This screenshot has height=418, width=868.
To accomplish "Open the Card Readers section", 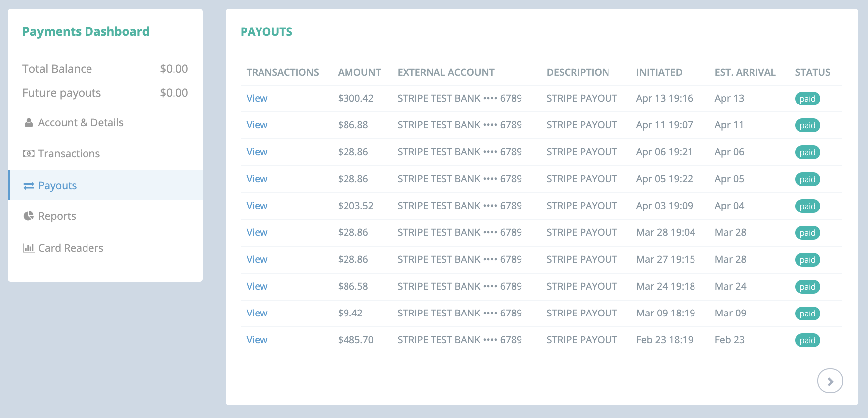I will [x=105, y=248].
